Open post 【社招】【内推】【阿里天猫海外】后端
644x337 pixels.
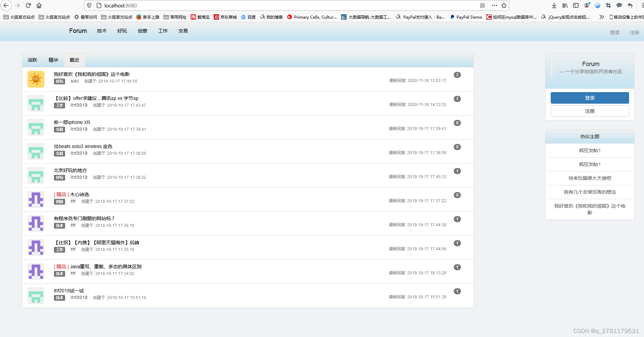coord(97,243)
